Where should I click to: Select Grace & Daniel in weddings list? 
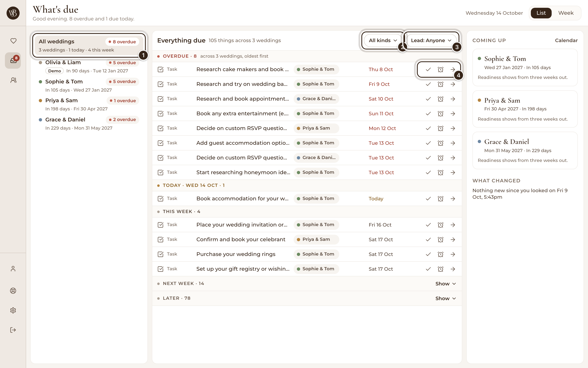89,124
